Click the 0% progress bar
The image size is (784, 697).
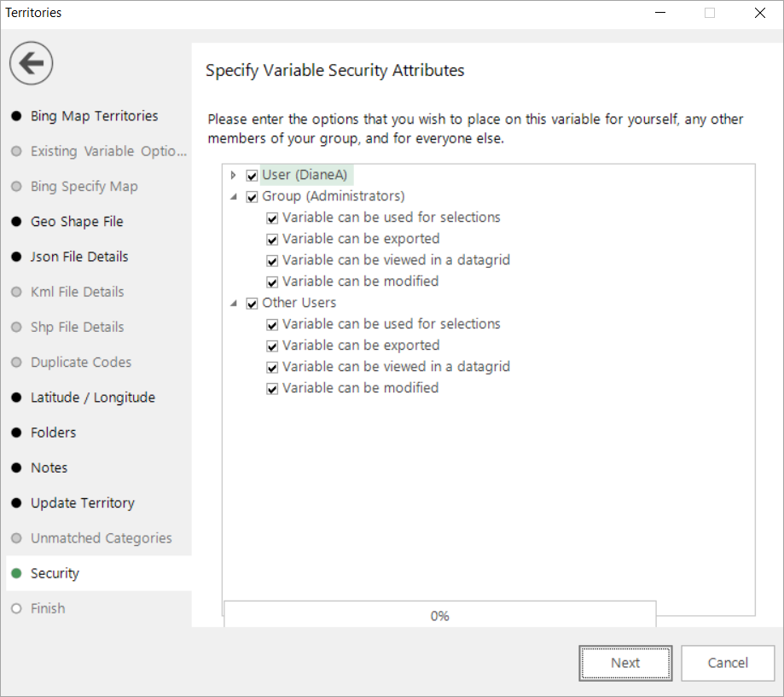pos(440,614)
